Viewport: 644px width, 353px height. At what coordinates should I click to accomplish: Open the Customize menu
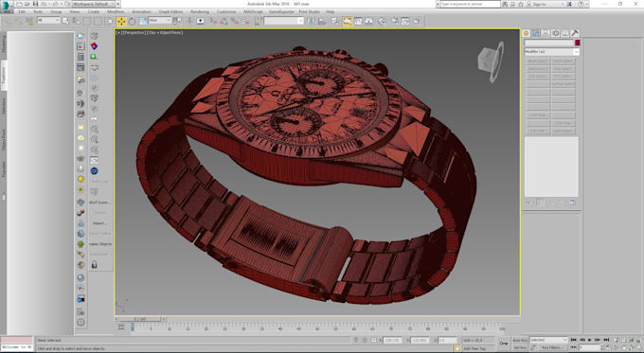pyautogui.click(x=226, y=11)
